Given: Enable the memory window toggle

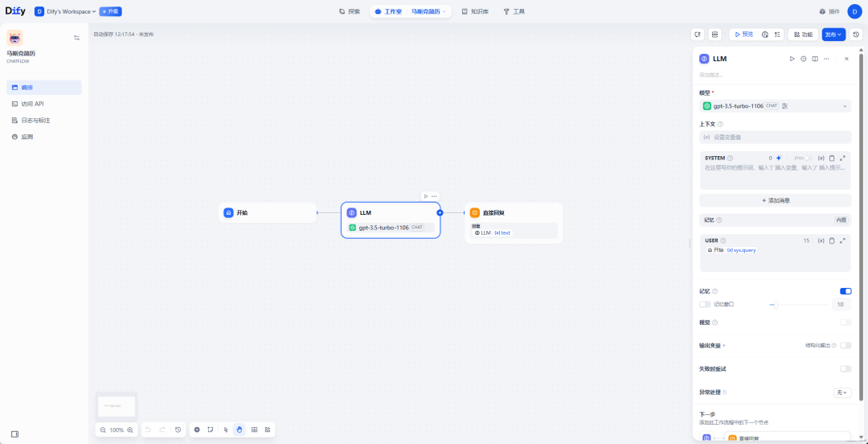Looking at the screenshot, I should pyautogui.click(x=705, y=305).
